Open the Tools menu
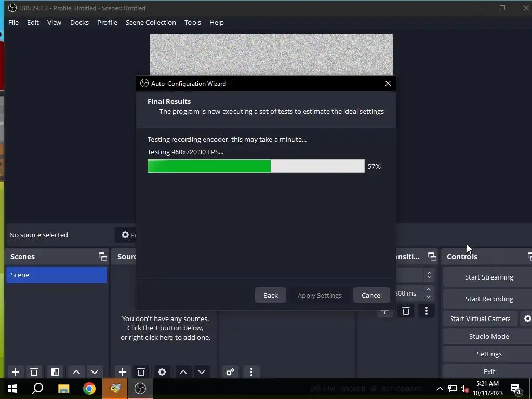 (x=193, y=22)
